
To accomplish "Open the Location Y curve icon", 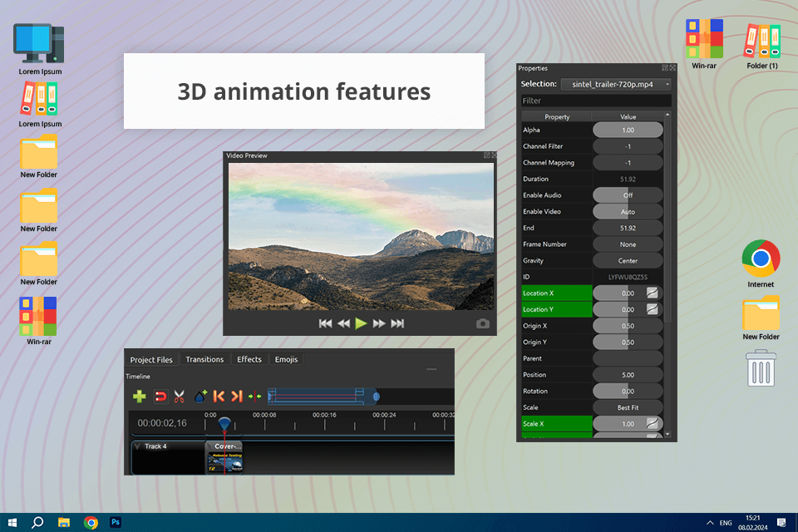I will pyautogui.click(x=652, y=309).
